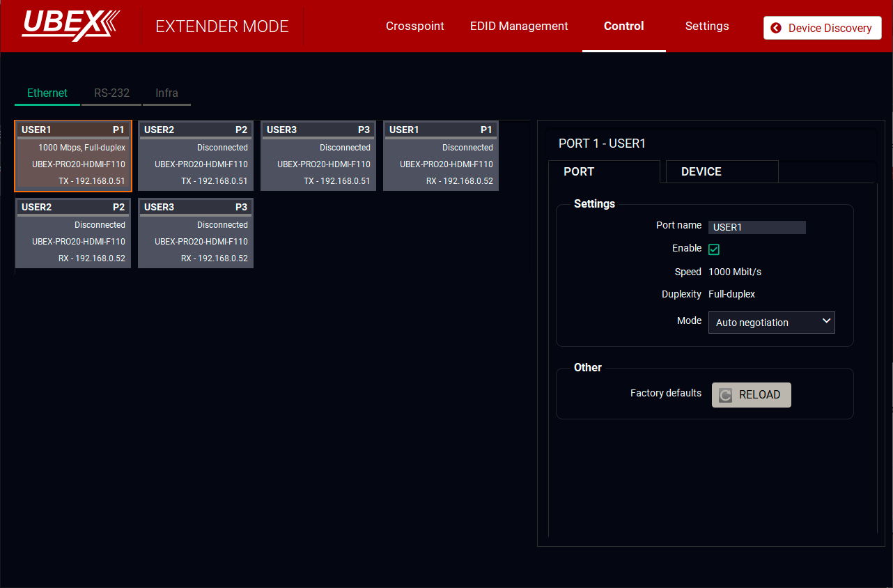Uncheck the Enable port checkbox
This screenshot has width=893, height=588.
714,249
